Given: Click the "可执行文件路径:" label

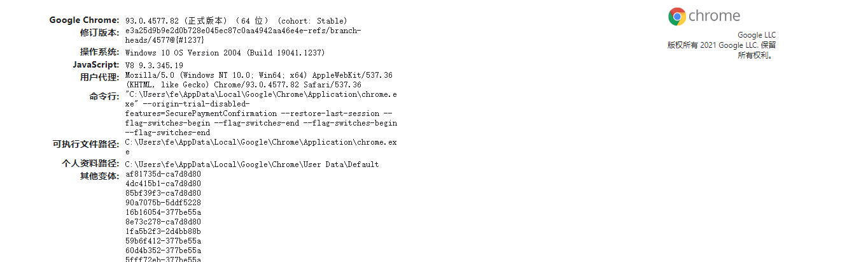Looking at the screenshot, I should [x=85, y=145].
